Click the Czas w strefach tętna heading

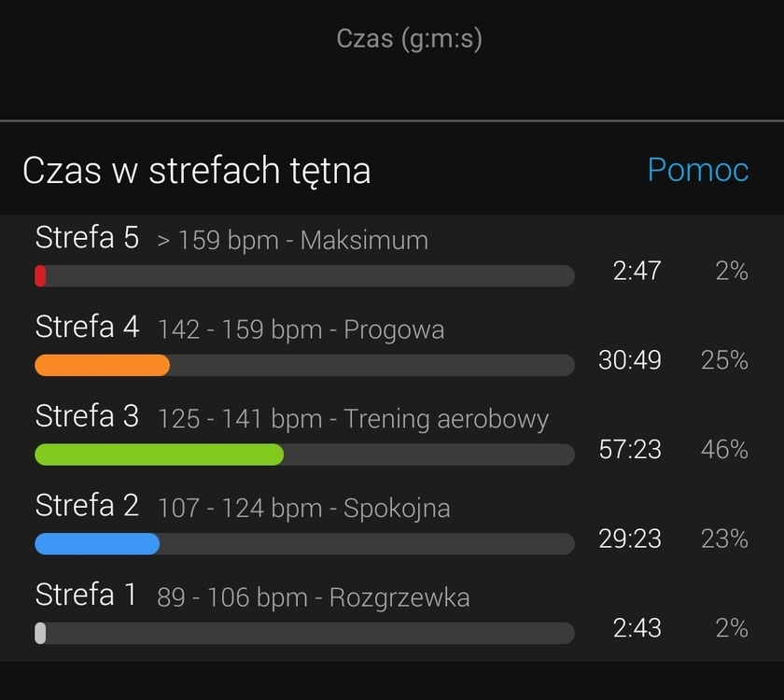pos(196,171)
